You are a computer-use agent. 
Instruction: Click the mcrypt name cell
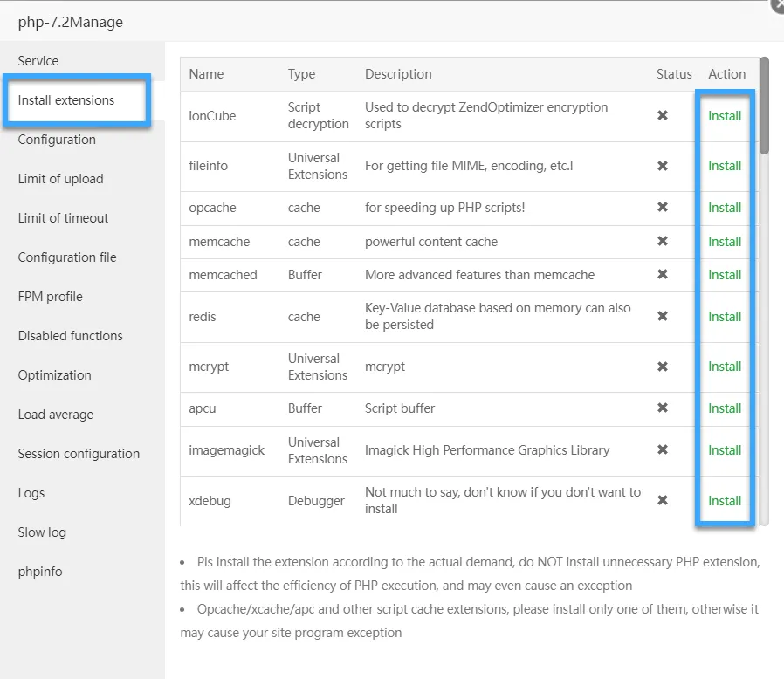click(x=209, y=367)
